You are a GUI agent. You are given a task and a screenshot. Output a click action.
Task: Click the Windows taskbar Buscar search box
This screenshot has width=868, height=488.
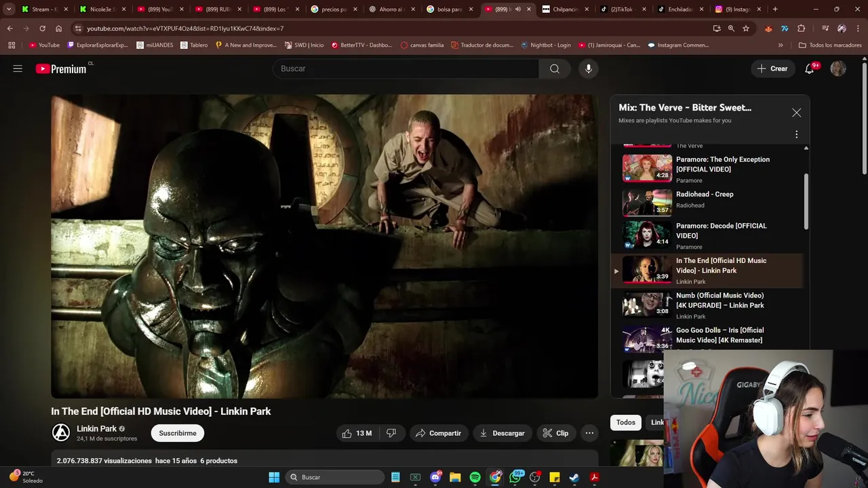click(x=335, y=477)
